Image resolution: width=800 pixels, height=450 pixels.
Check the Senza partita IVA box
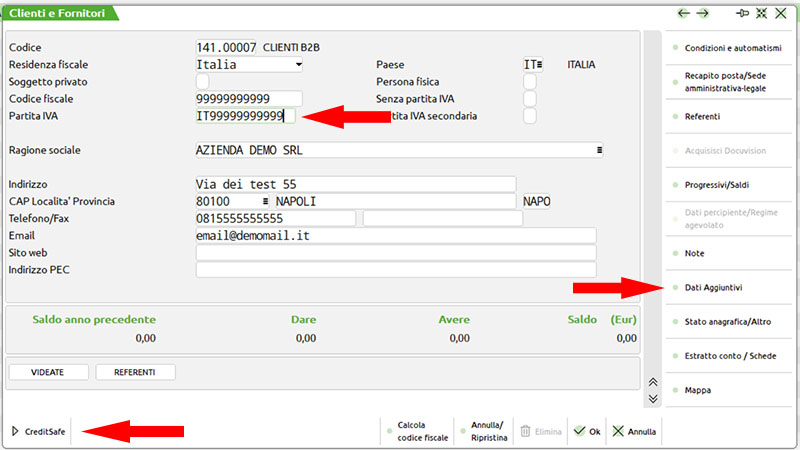(530, 99)
